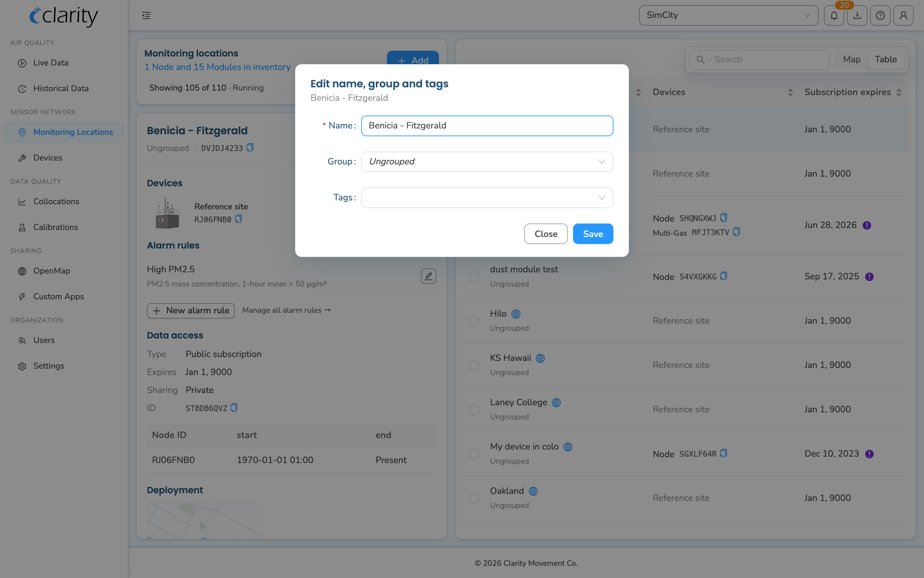Viewport: 924px width, 578px height.
Task: Click the dust module test location name
Action: point(524,269)
